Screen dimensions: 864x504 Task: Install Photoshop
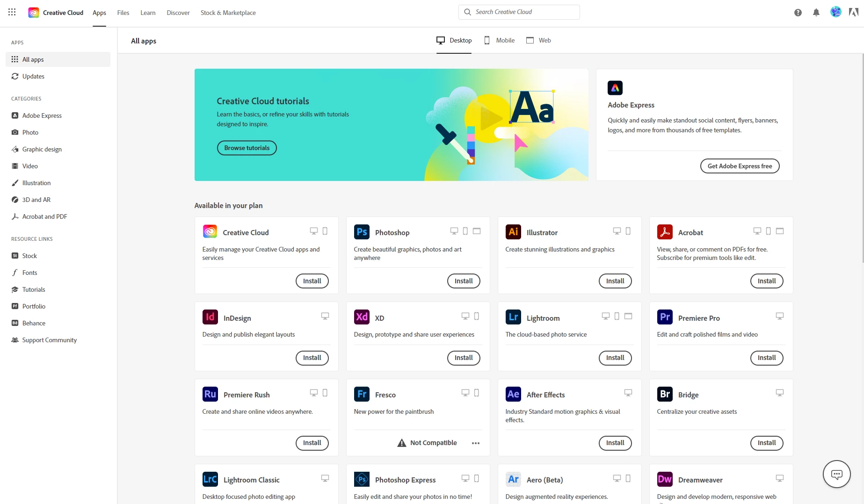464,281
